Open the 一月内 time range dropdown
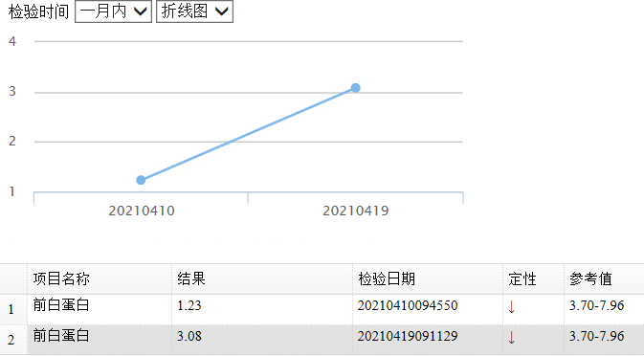Image resolution: width=644 pixels, height=356 pixels. 113,11
